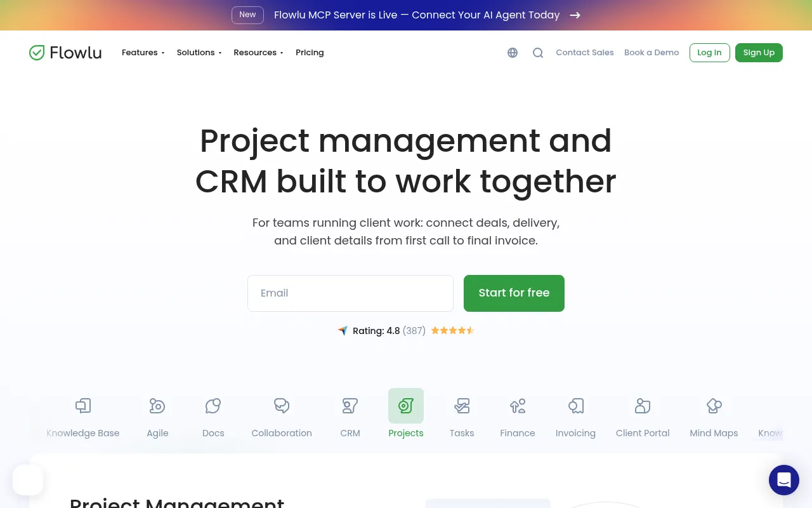Open the language globe icon

click(x=513, y=53)
